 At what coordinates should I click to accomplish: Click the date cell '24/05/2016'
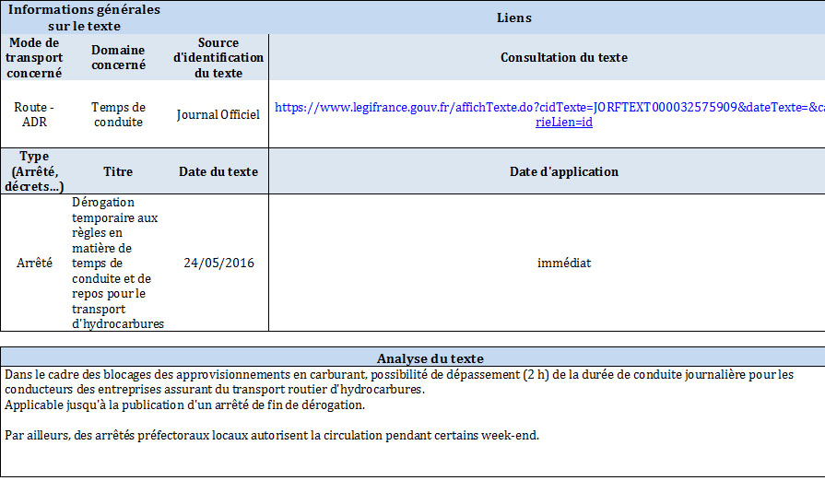(218, 263)
